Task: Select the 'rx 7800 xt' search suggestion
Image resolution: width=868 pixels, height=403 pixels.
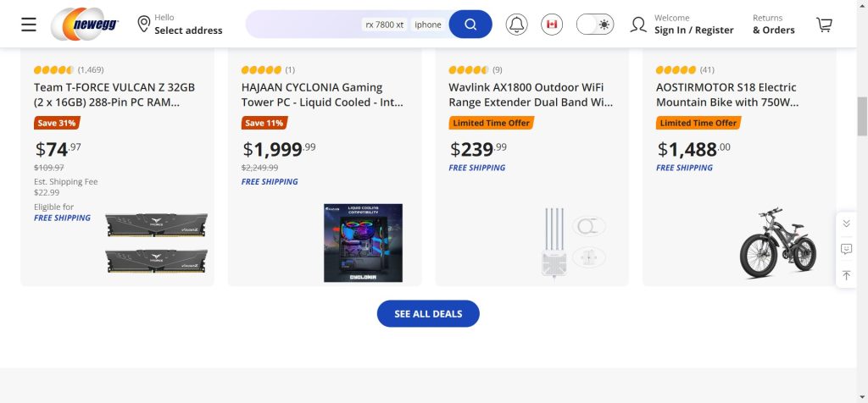Action: (385, 25)
